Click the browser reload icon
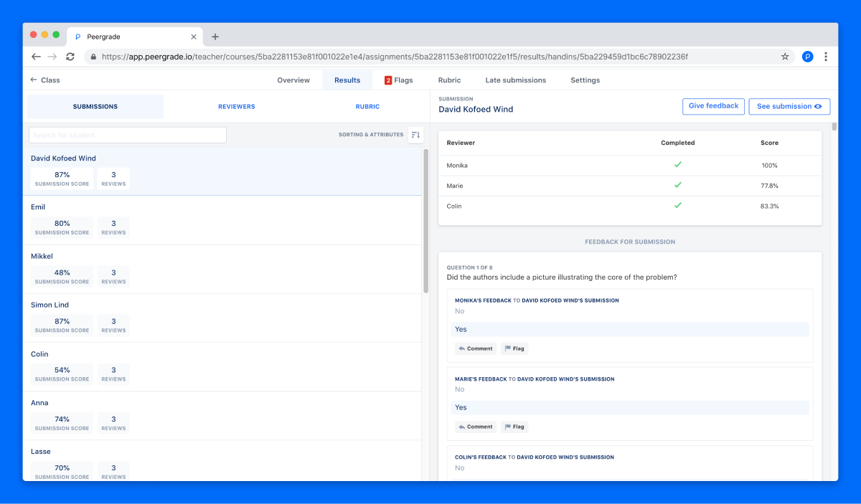This screenshot has height=504, width=861. 70,57
